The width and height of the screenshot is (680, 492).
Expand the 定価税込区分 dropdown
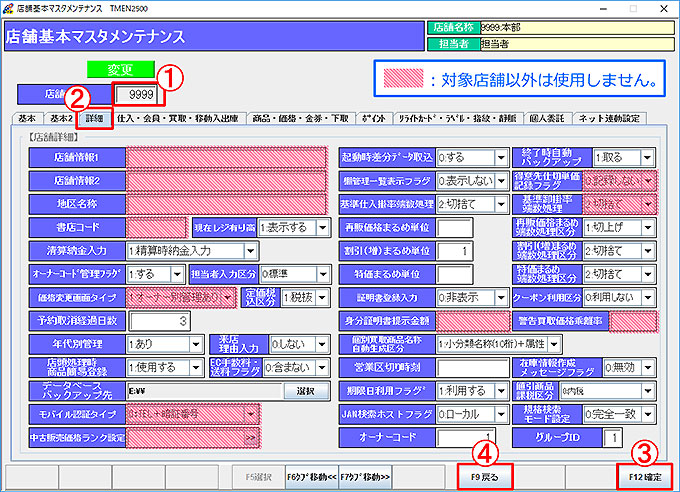pos(322,298)
